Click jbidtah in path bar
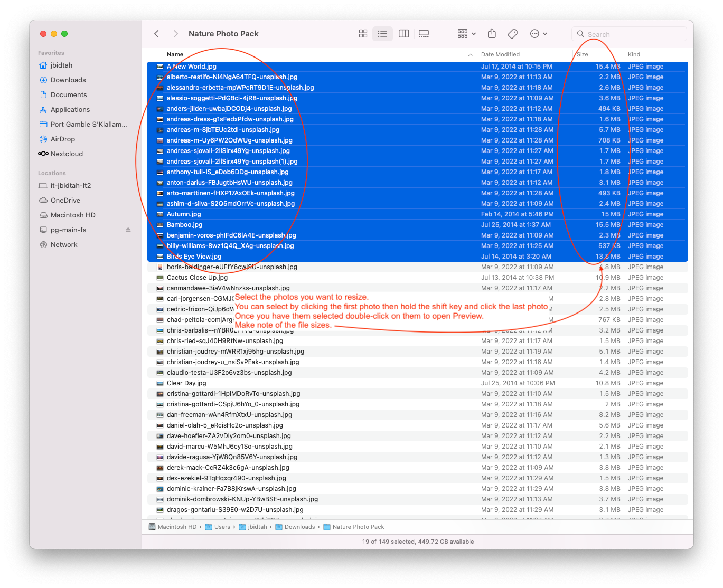The image size is (723, 588). 253,527
